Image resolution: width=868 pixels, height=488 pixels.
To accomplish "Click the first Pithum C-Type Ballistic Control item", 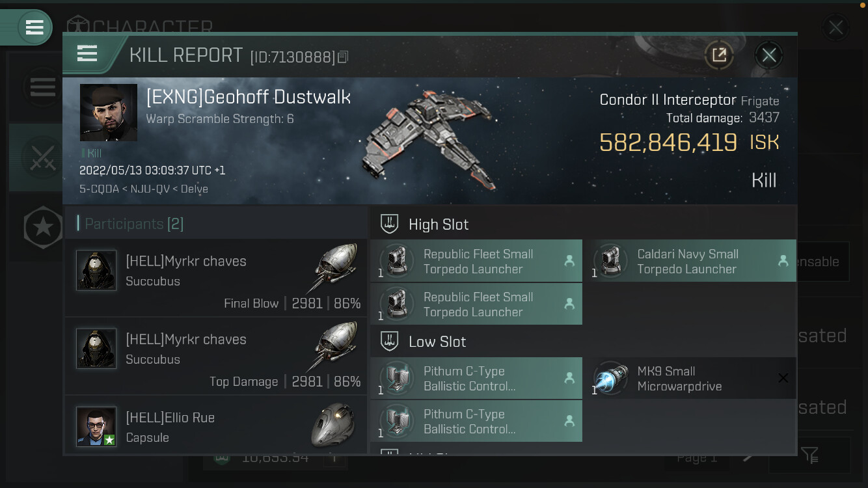I will [476, 378].
